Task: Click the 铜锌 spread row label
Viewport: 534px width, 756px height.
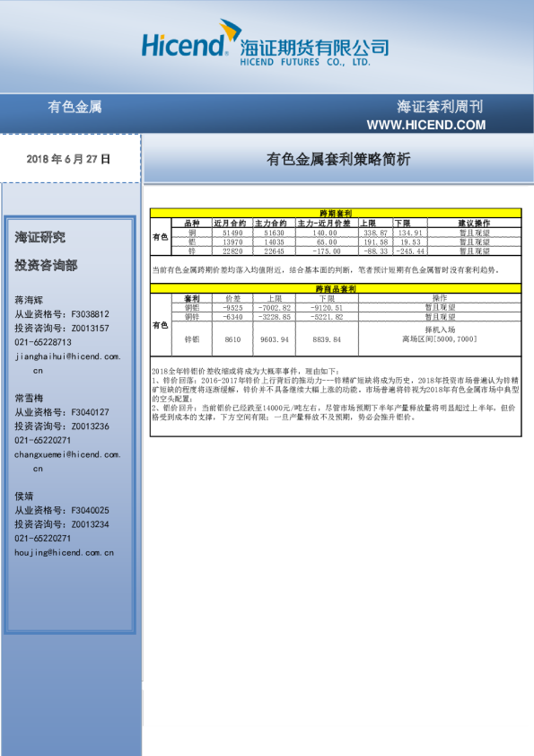Action: click(x=192, y=317)
